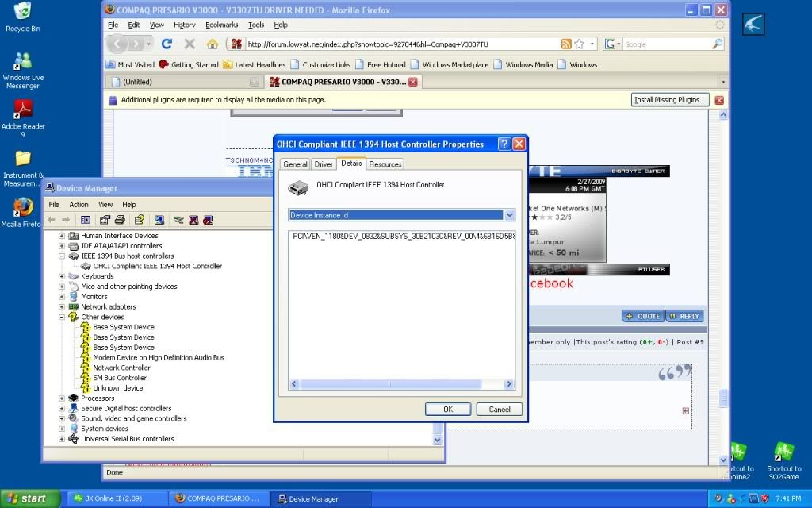Viewport: 812px width, 508px height.
Task: Click the dialog's question-mark help button
Action: 504,144
